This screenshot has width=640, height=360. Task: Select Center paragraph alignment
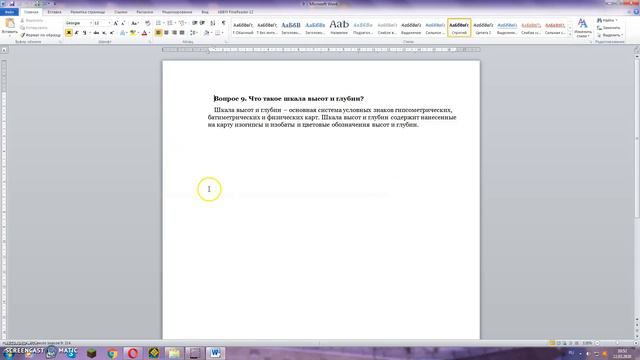[x=166, y=33]
